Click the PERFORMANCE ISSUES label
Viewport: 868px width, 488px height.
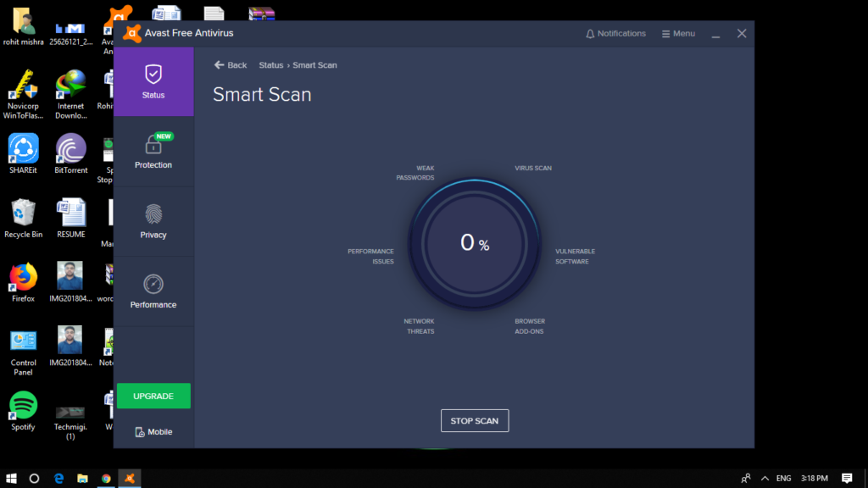click(x=371, y=256)
